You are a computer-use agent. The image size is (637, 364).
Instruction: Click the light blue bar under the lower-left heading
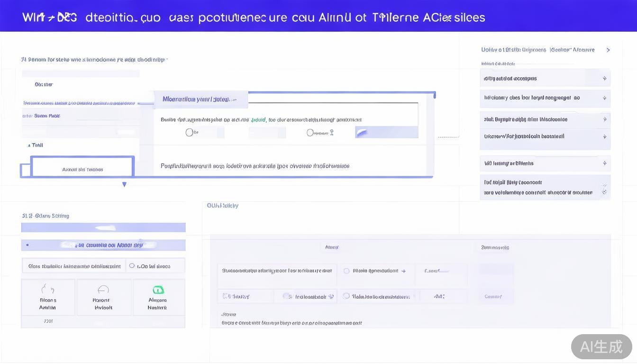(103, 228)
